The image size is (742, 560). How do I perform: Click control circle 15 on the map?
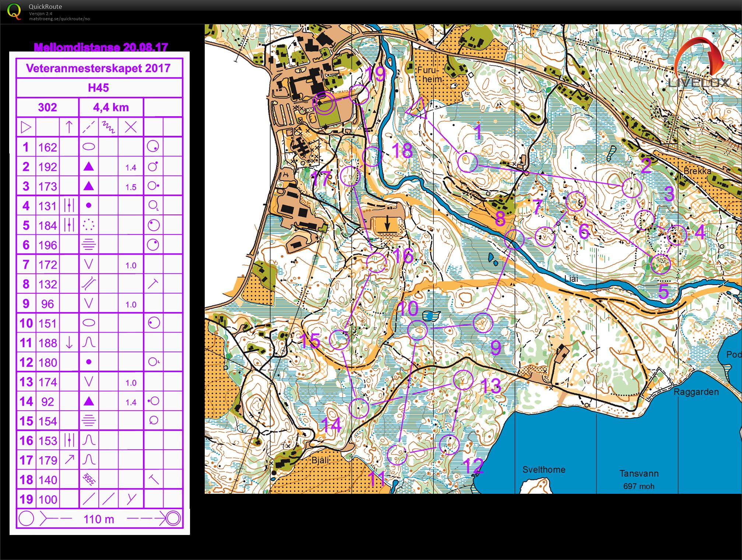click(x=339, y=340)
